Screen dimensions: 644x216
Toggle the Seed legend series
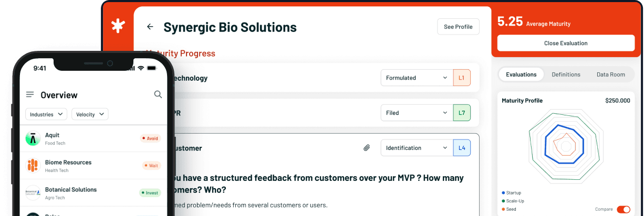coord(508,209)
